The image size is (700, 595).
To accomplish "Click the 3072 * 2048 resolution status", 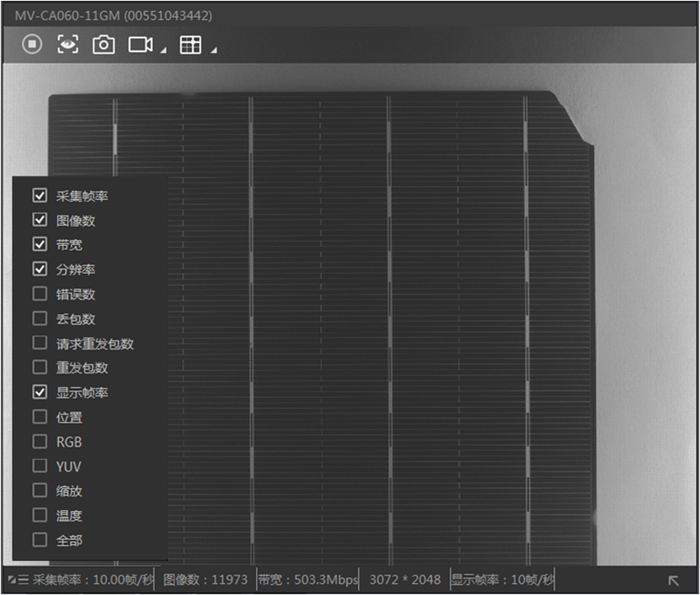I will [x=405, y=579].
